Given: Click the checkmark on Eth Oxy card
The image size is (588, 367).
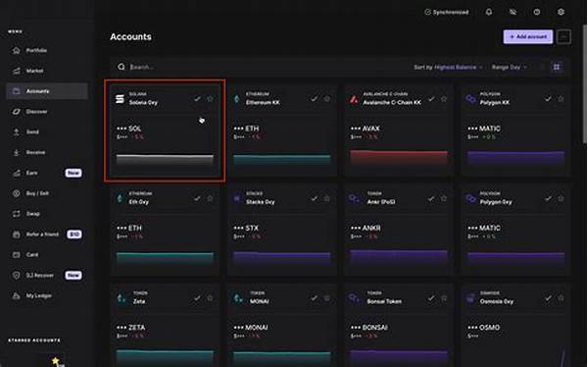Looking at the screenshot, I should pyautogui.click(x=197, y=198).
